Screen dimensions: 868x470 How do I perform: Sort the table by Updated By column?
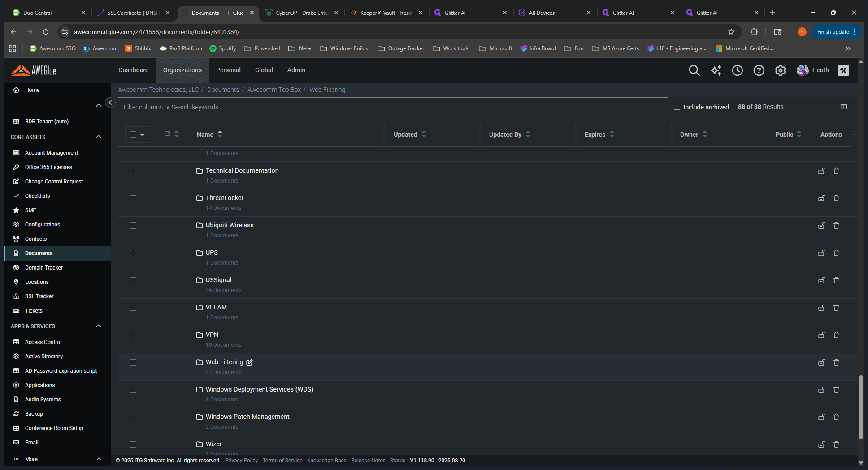[x=510, y=135]
